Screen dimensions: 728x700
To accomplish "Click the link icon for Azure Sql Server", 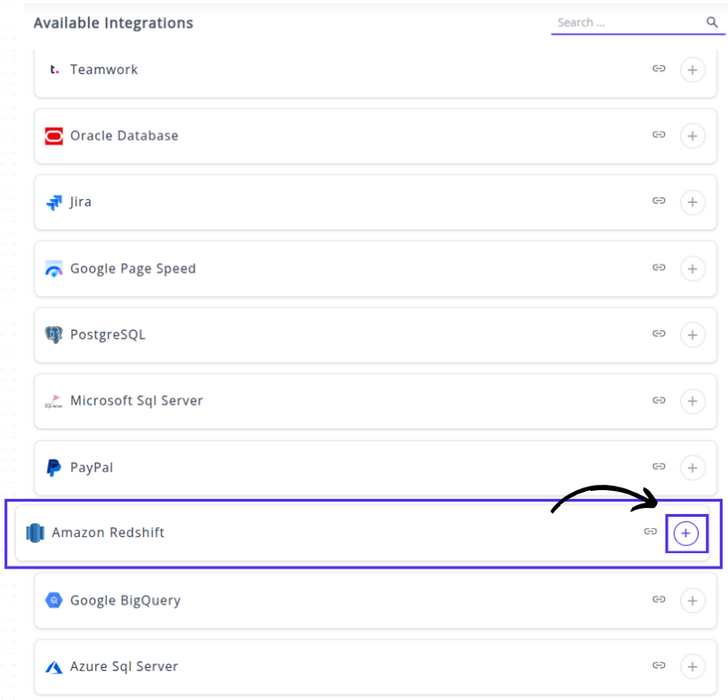I will tap(659, 665).
